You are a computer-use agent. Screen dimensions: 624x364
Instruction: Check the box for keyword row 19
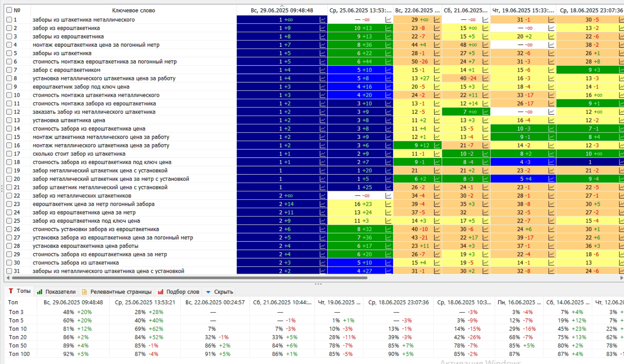[9, 170]
